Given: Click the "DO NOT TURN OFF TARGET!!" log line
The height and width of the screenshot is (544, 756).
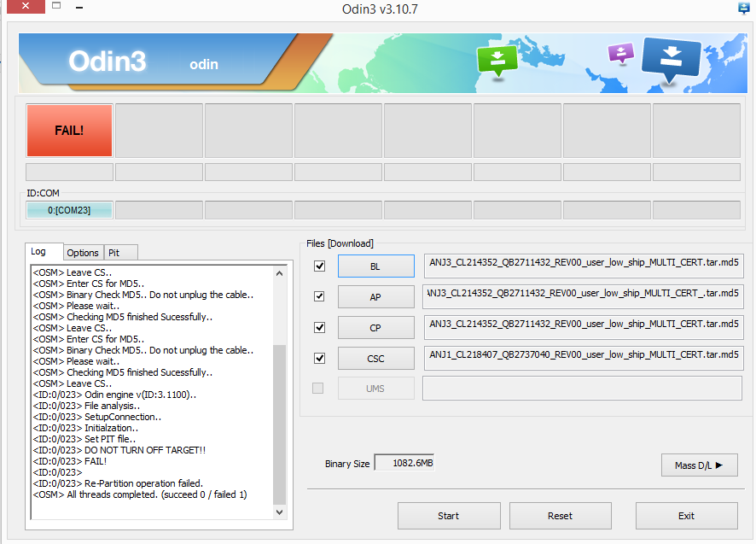Looking at the screenshot, I should (119, 450).
